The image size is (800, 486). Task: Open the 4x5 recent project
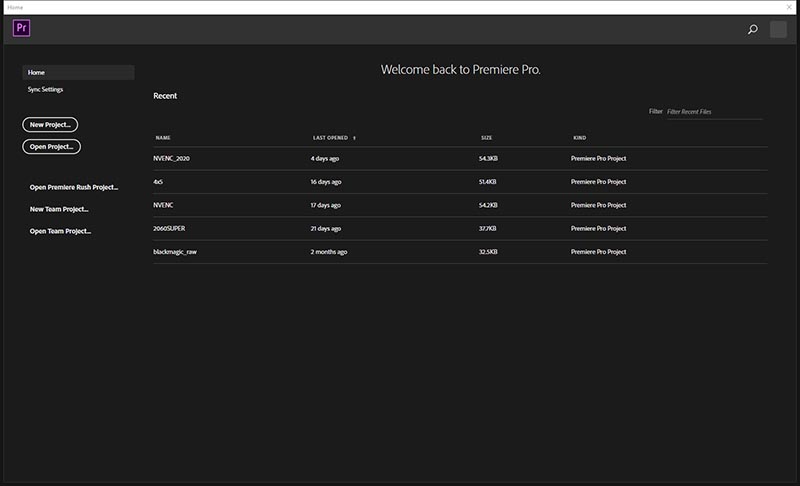pyautogui.click(x=158, y=182)
